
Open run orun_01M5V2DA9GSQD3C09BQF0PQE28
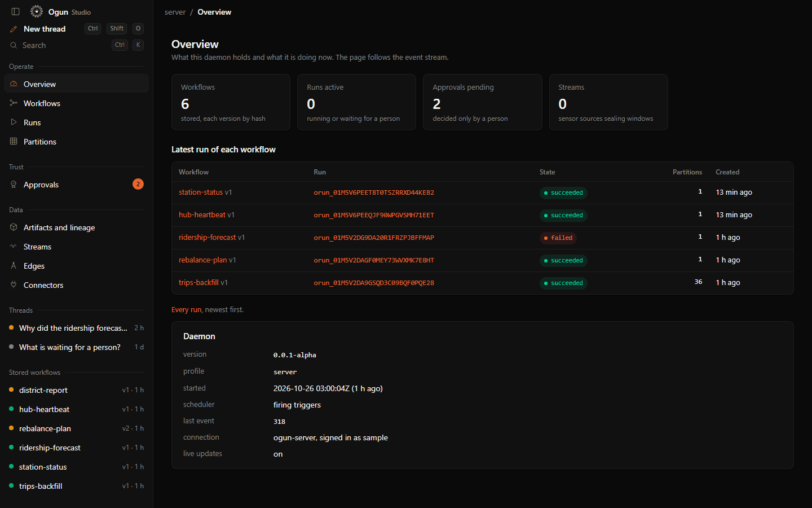(x=374, y=283)
